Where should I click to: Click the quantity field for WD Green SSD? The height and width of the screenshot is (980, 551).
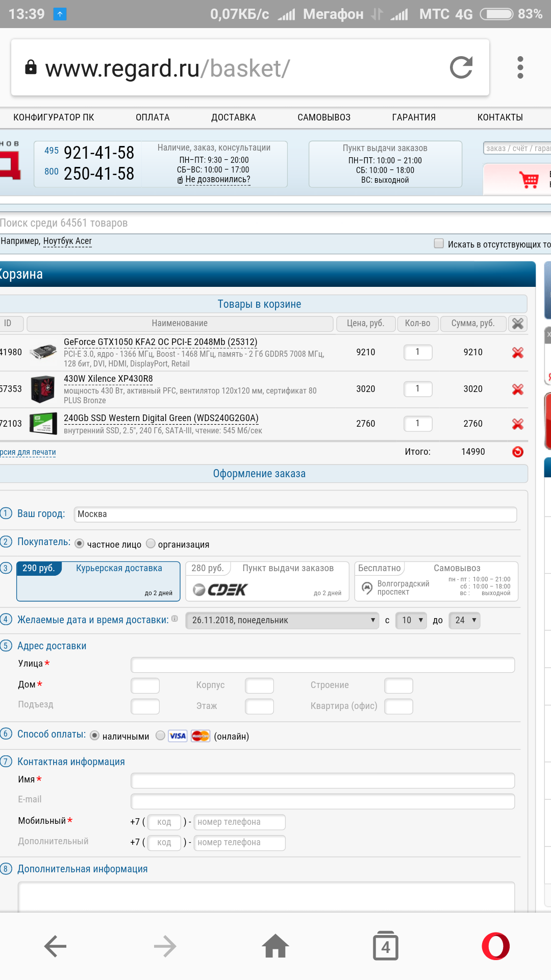click(x=418, y=424)
